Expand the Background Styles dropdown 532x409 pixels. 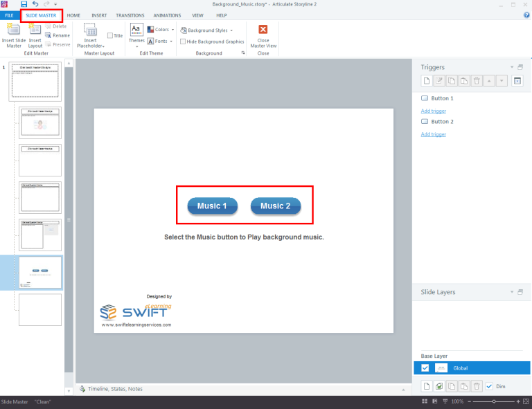point(206,30)
